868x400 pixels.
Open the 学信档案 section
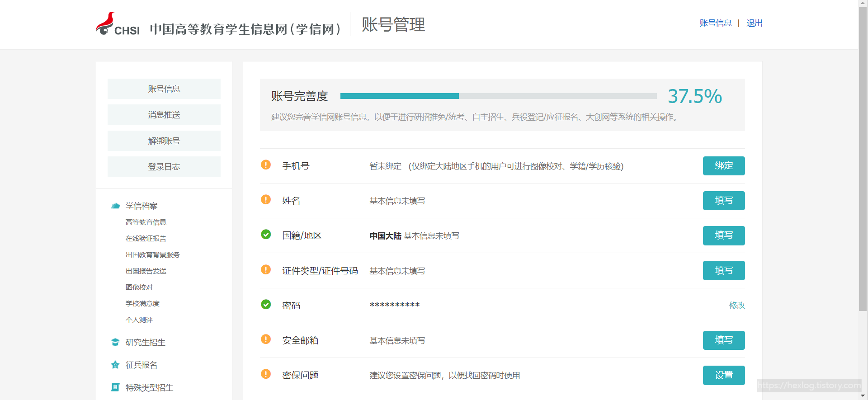pos(142,206)
